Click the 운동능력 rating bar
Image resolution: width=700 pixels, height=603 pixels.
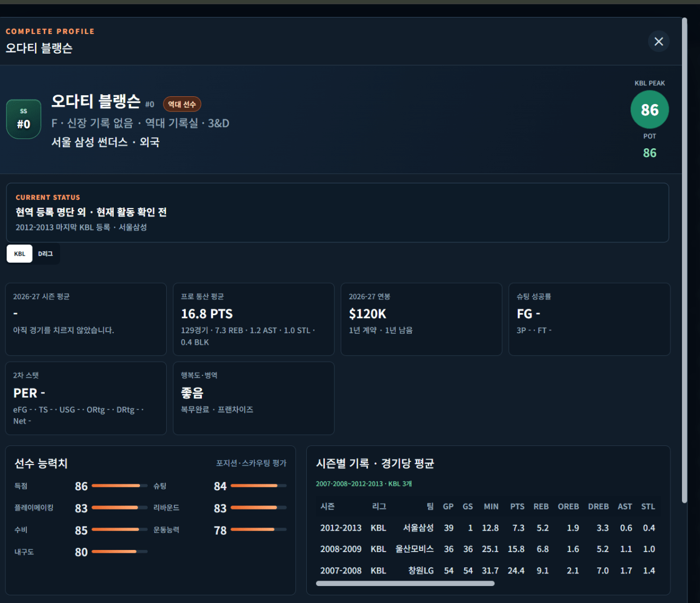tap(259, 530)
